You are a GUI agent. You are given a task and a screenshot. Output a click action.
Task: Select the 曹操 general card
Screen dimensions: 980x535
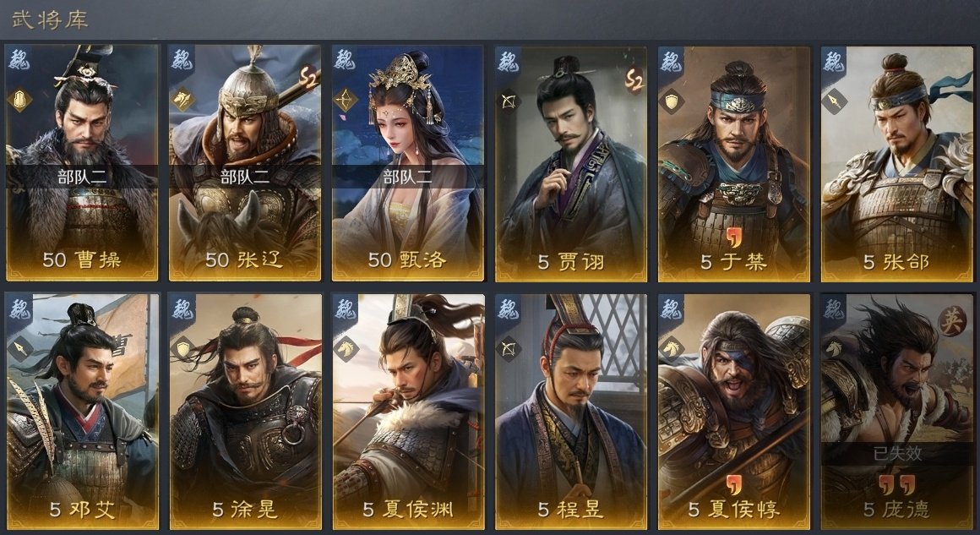pyautogui.click(x=82, y=162)
